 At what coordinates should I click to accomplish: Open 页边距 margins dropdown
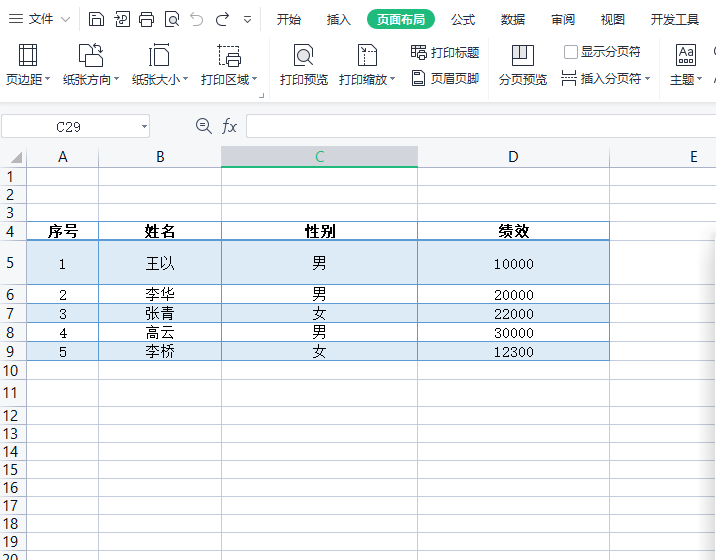(28, 65)
